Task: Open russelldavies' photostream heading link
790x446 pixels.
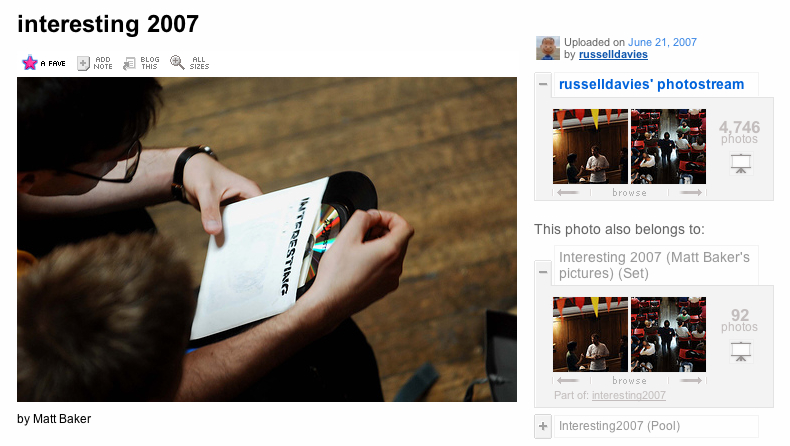Action: [651, 84]
